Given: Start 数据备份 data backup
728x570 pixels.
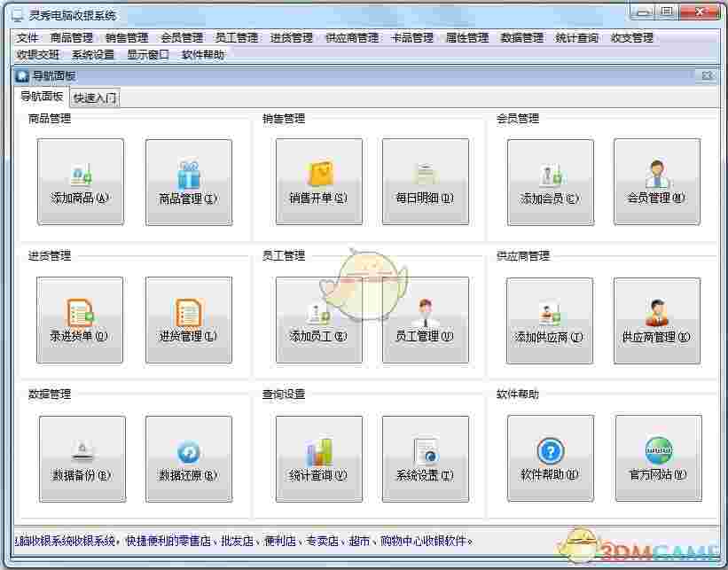Looking at the screenshot, I should (81, 458).
